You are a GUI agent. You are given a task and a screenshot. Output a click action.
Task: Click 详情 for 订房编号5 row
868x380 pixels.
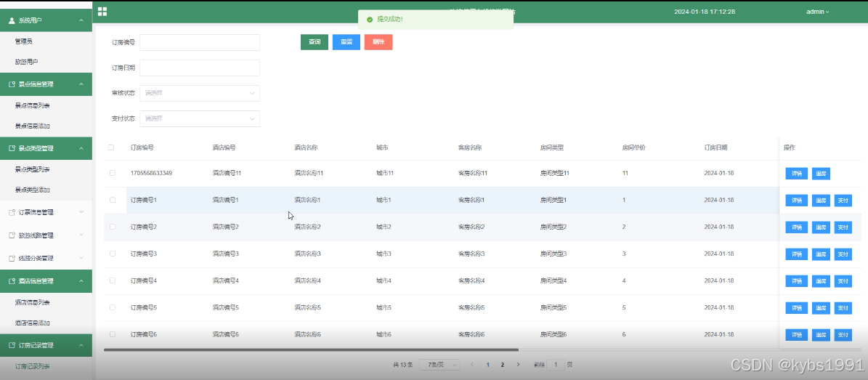click(797, 307)
